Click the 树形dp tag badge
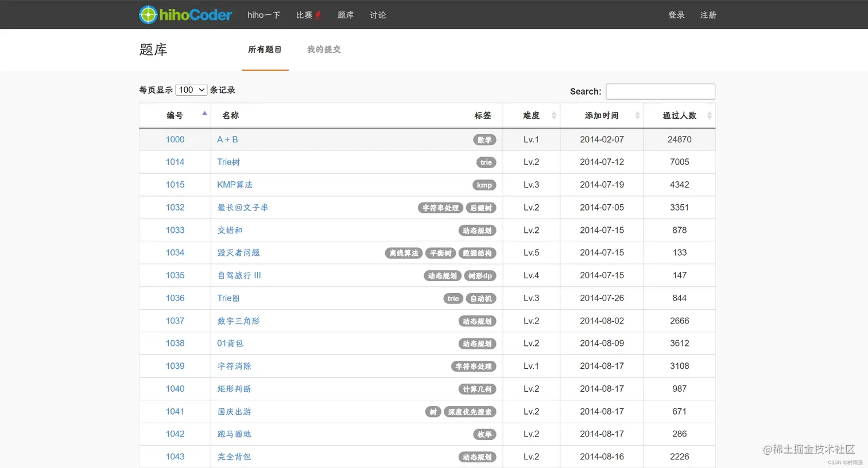 (x=480, y=276)
